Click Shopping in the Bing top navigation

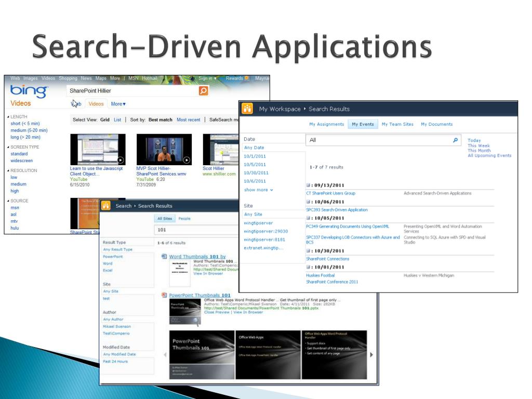coord(68,78)
